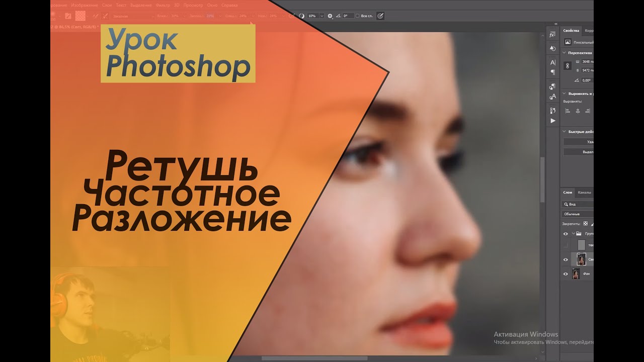Select the тек layer thumbnail
The height and width of the screenshot is (362, 644).
click(582, 245)
